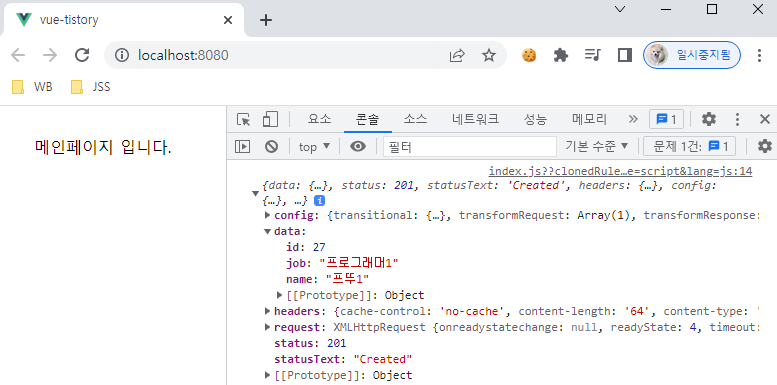Open the WB bookmark folder

tap(32, 87)
